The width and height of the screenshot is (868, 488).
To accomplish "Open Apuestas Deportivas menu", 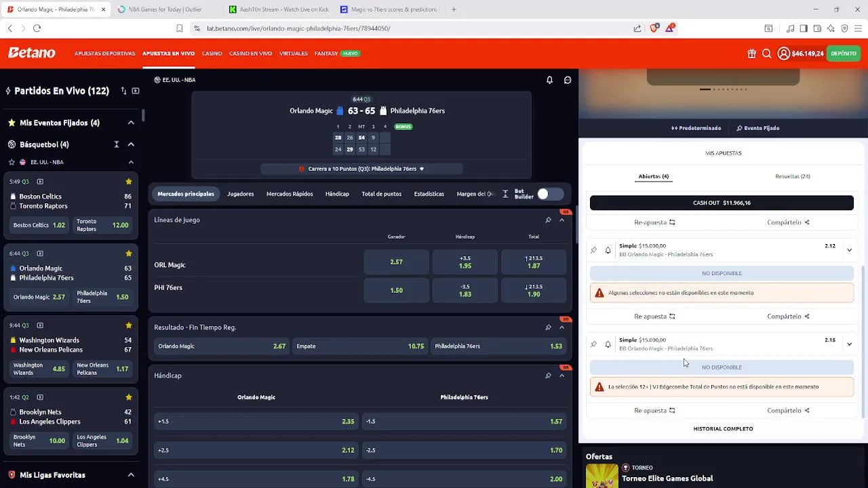I will tap(104, 54).
